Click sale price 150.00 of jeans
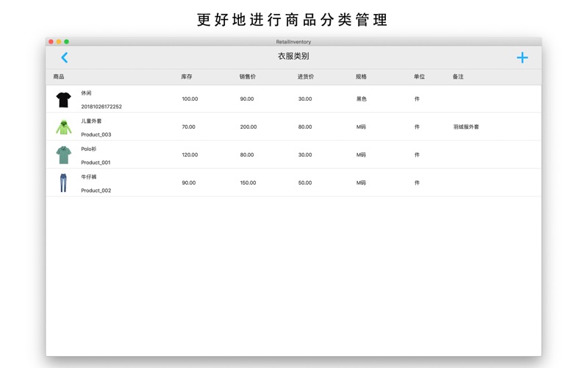Image resolution: width=588 pixels, height=368 pixels. point(248,183)
